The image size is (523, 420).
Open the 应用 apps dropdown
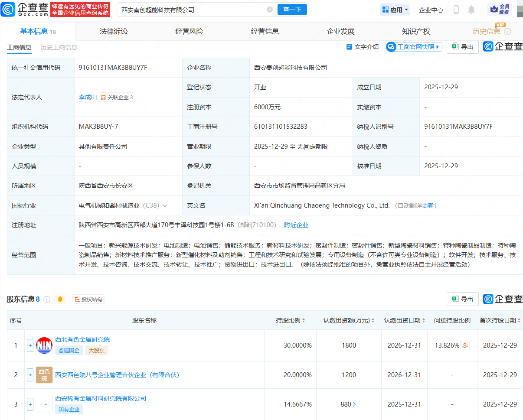395,9
